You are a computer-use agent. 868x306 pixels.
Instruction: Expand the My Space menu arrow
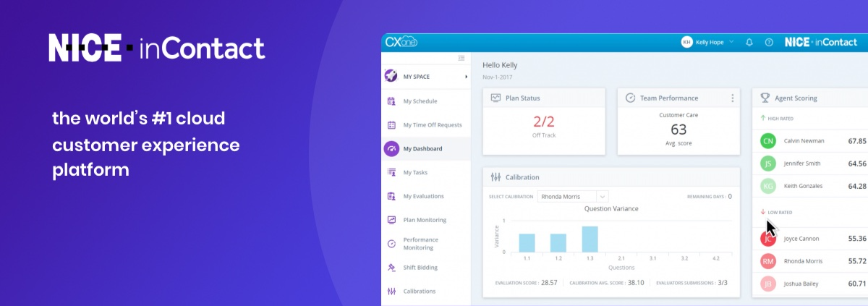(x=466, y=76)
